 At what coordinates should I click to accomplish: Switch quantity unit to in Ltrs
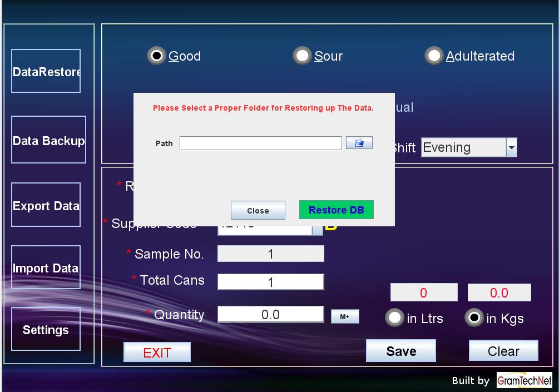(x=395, y=318)
